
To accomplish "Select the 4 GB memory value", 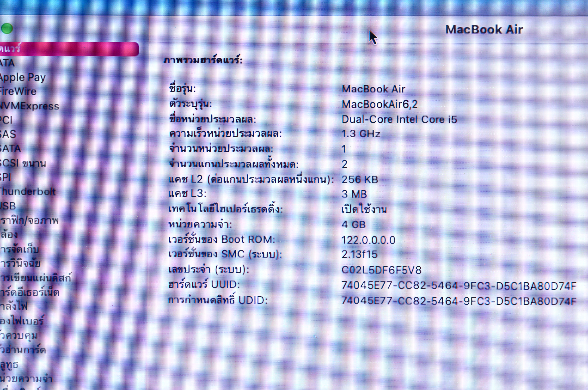I will pos(354,225).
